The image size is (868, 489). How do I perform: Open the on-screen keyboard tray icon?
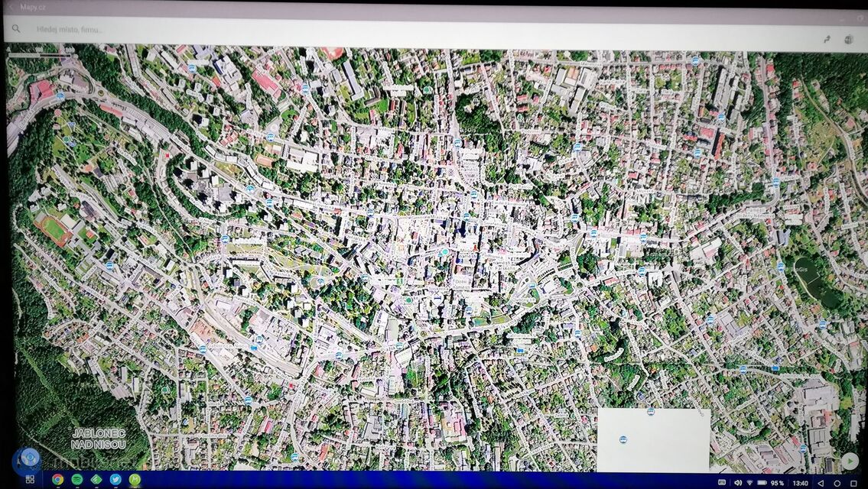(x=722, y=483)
